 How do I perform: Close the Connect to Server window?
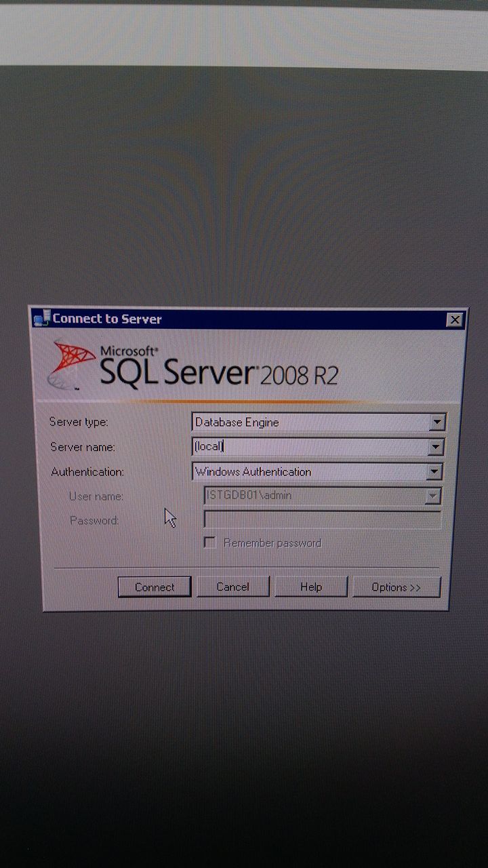(x=455, y=319)
